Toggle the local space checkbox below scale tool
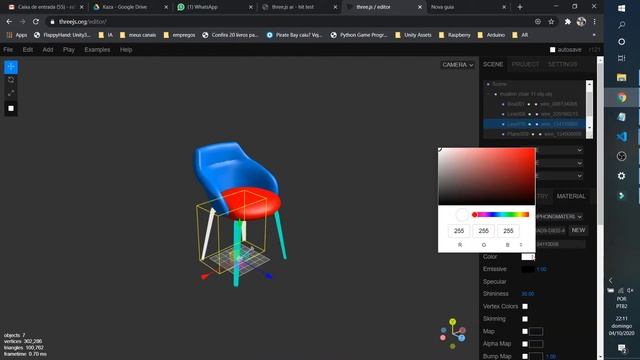The width and height of the screenshot is (640, 360). [x=11, y=108]
